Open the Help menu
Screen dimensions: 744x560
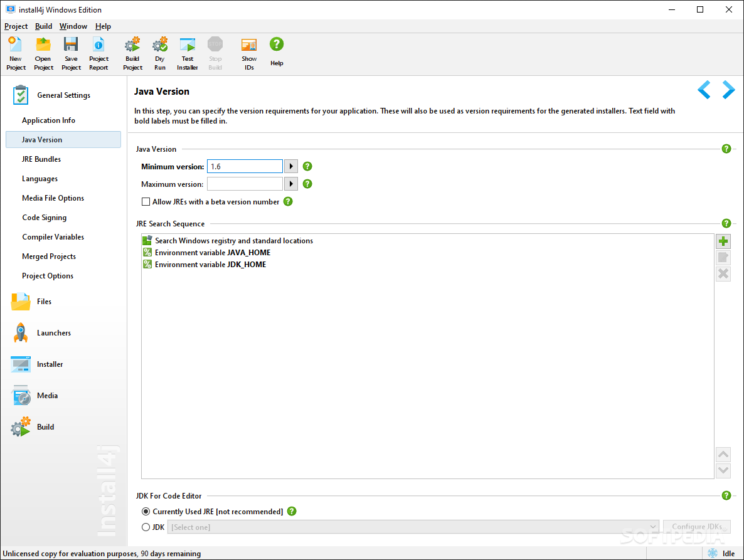(x=103, y=26)
